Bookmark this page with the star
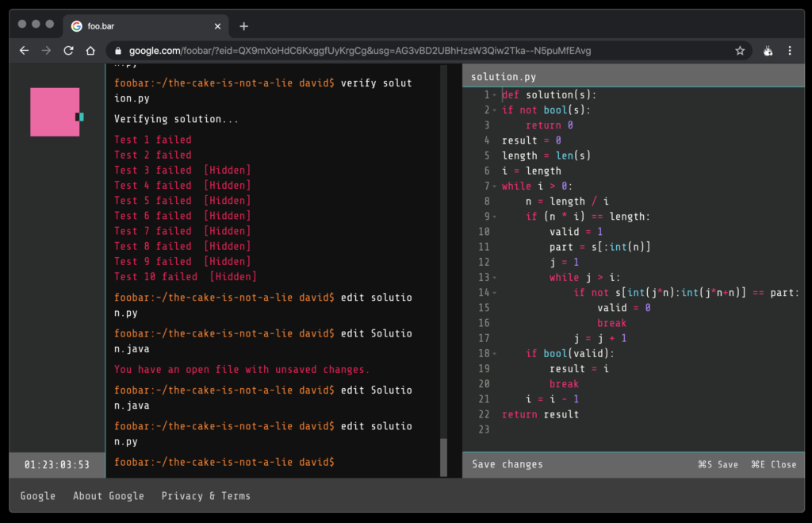 tap(740, 51)
